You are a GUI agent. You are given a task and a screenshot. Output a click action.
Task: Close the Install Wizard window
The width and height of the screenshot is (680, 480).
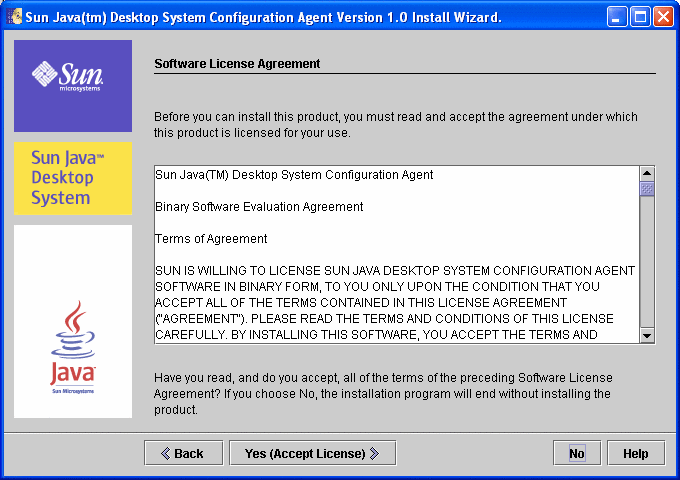[664, 17]
